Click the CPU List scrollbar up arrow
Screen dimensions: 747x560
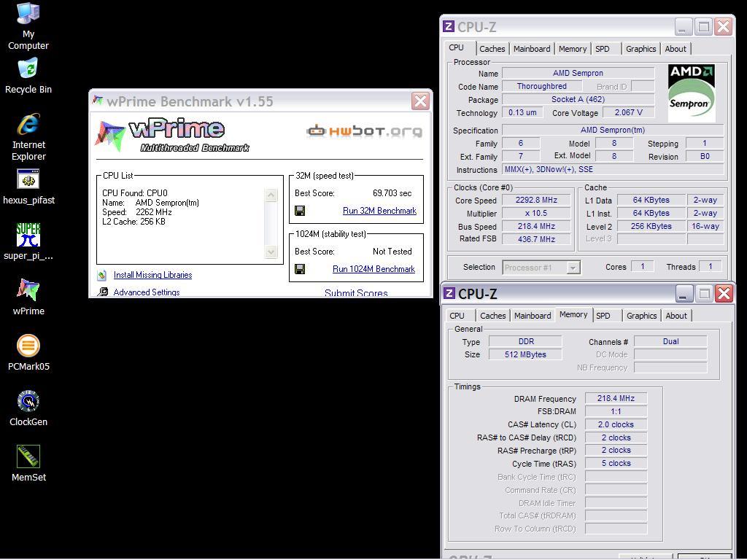pyautogui.click(x=271, y=195)
